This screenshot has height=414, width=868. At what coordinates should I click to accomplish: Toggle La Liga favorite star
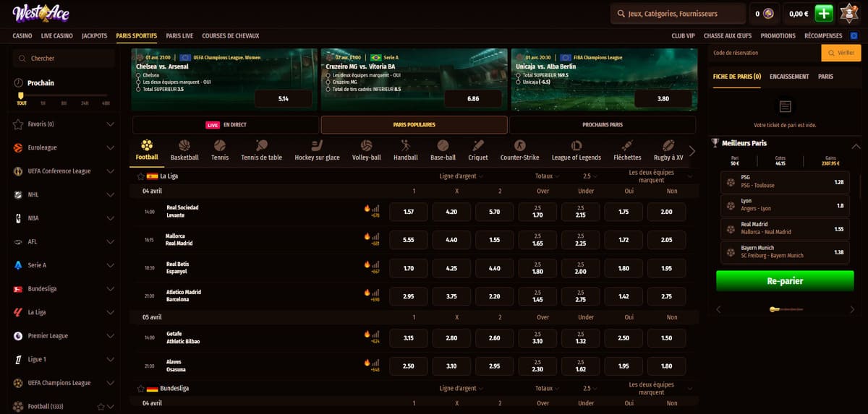(141, 176)
